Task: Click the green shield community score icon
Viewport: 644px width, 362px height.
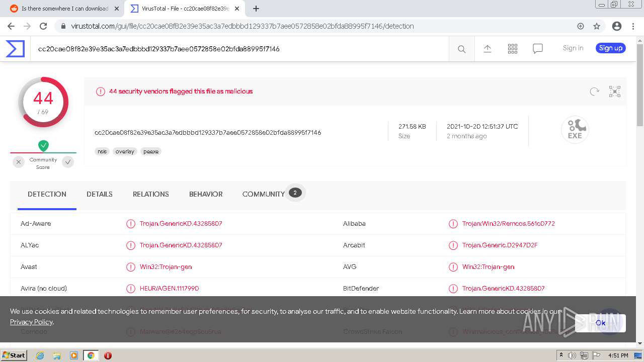Action: click(x=43, y=146)
